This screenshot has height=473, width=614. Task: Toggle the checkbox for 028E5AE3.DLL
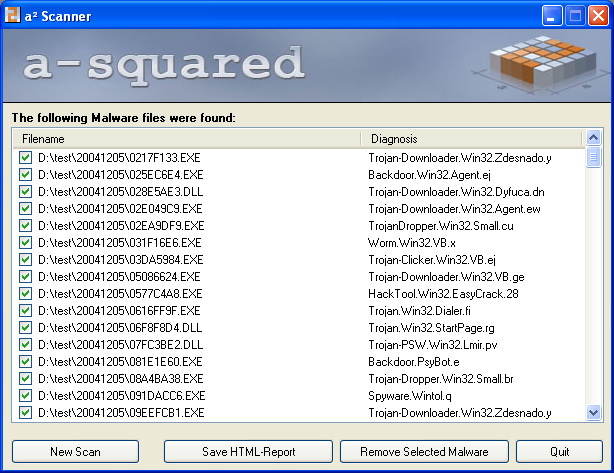point(25,192)
